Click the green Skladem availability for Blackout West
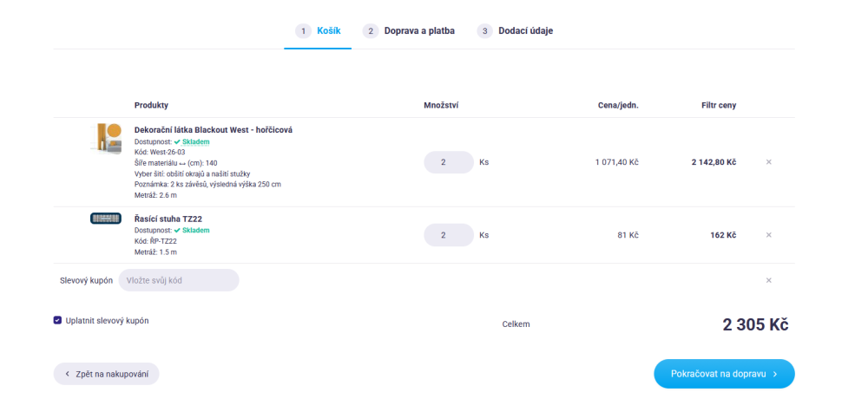 pos(192,142)
